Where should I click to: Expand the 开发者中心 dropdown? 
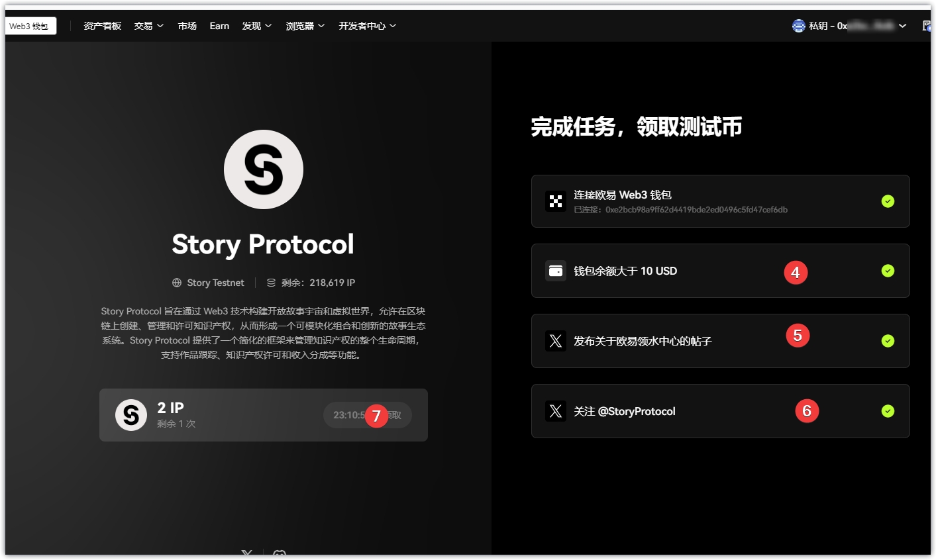click(367, 26)
